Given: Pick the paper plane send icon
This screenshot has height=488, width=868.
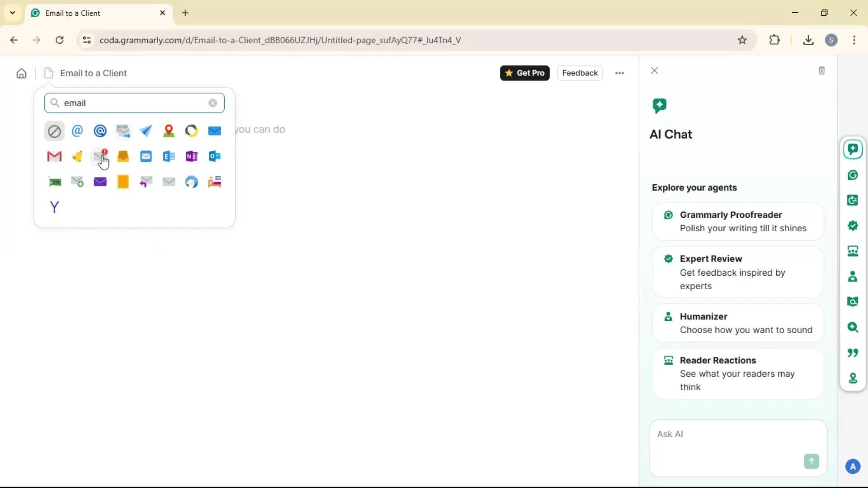Looking at the screenshot, I should (146, 131).
